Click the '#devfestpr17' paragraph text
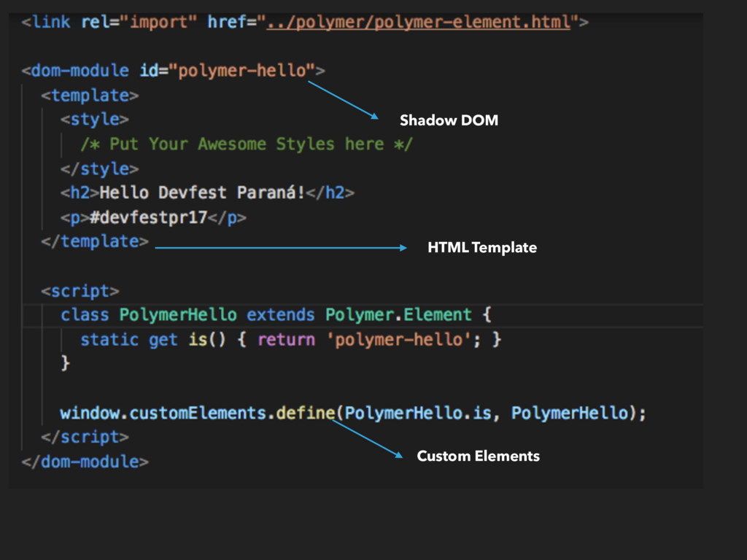747x560 pixels. (x=148, y=217)
